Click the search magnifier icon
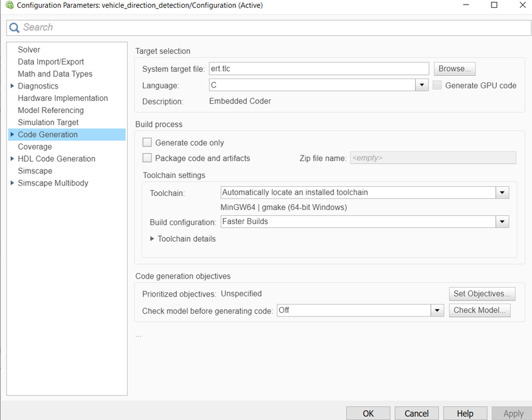Viewport: 532px width, 420px height. 14,27
